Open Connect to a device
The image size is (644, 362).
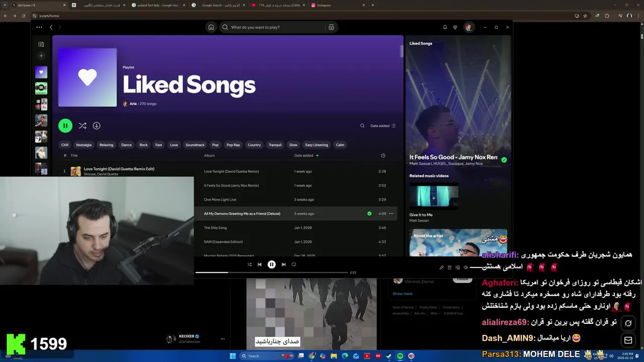click(457, 267)
